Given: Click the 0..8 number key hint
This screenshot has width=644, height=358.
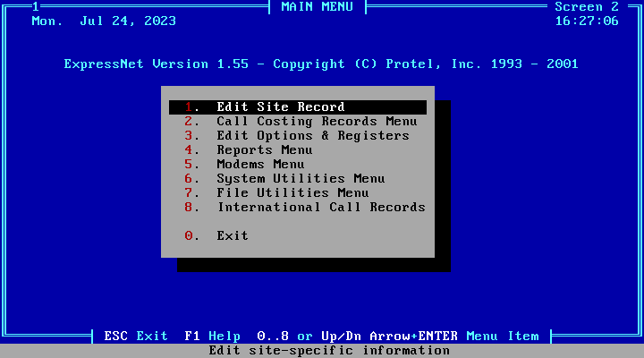Looking at the screenshot, I should click(272, 337).
